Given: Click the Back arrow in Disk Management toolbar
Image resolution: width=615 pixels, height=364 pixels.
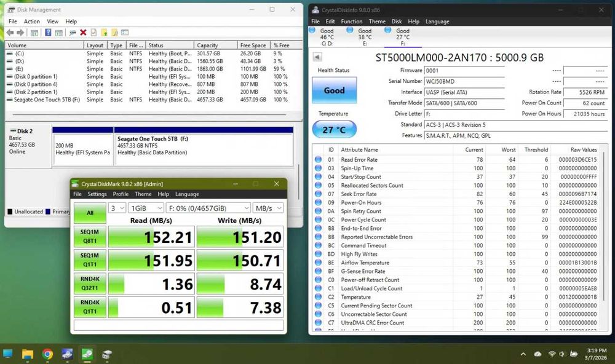Looking at the screenshot, I should [x=10, y=33].
